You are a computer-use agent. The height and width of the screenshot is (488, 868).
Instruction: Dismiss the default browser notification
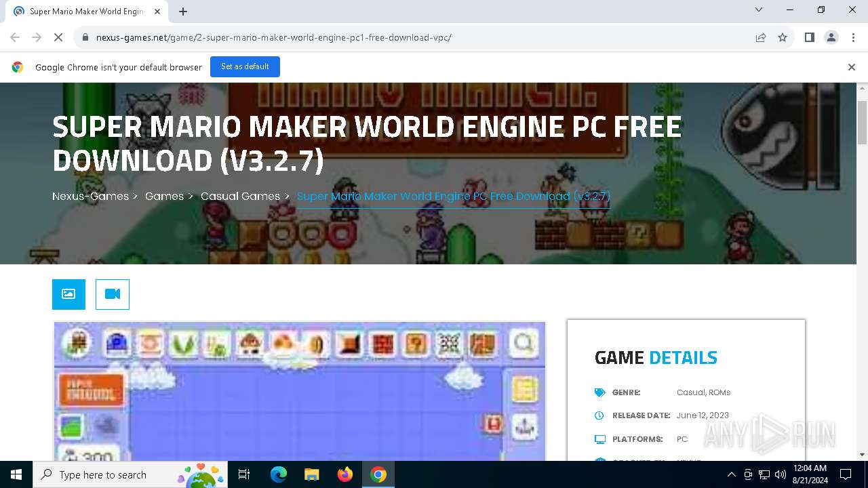point(851,67)
